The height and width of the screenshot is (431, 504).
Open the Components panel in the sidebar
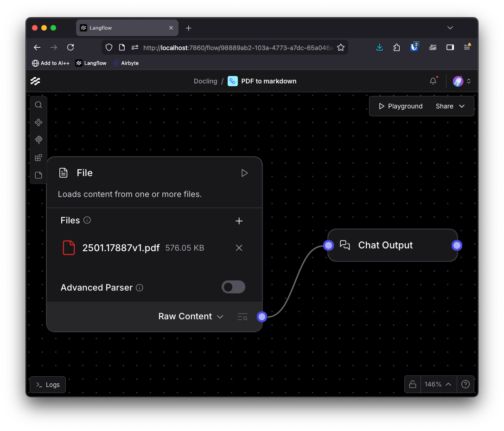click(x=38, y=122)
